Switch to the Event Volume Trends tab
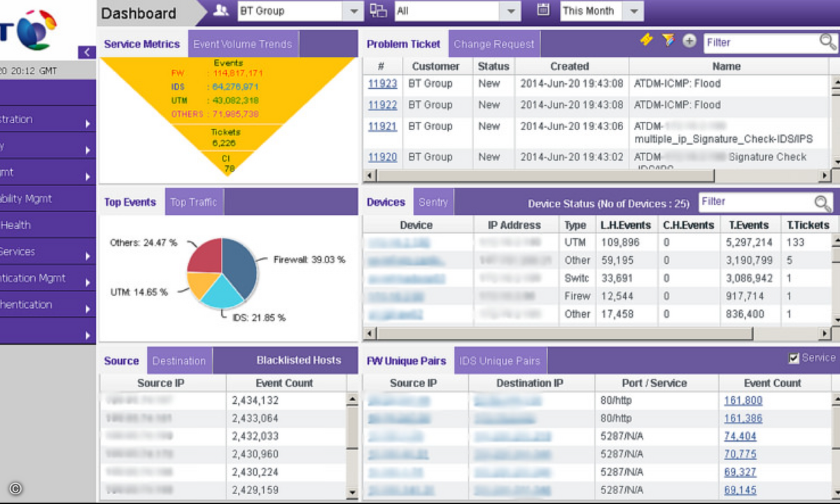Screen dimensions: 840x504 243,44
